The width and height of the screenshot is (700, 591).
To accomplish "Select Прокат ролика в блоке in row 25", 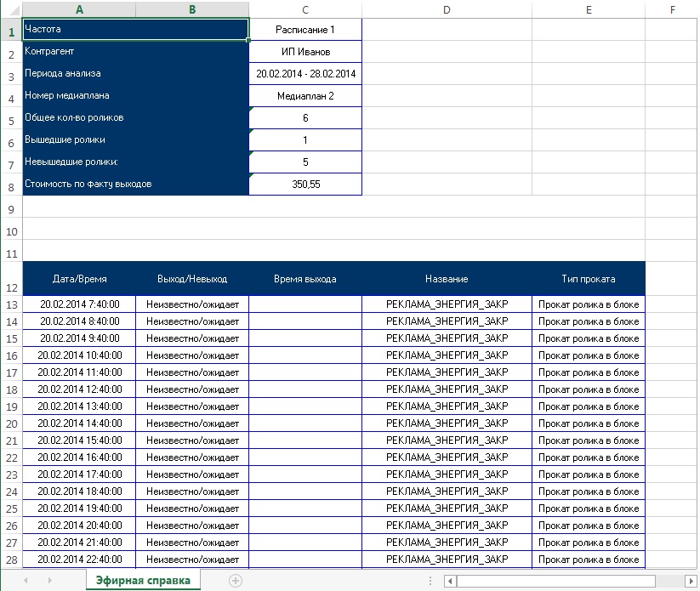I will (589, 509).
